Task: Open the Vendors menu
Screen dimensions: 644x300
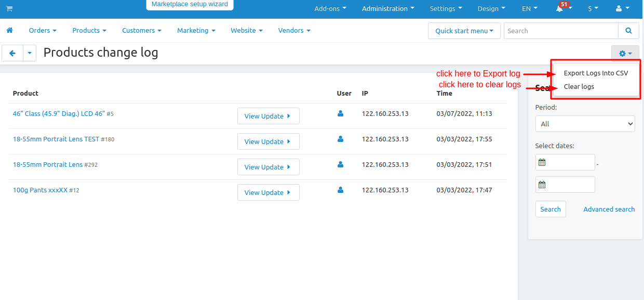Action: tap(294, 31)
